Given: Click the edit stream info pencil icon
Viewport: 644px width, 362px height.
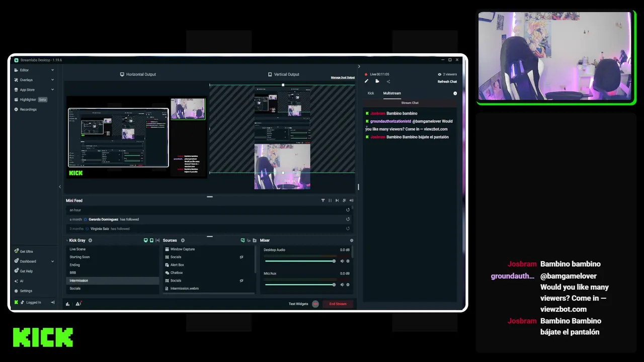Looking at the screenshot, I should 366,81.
